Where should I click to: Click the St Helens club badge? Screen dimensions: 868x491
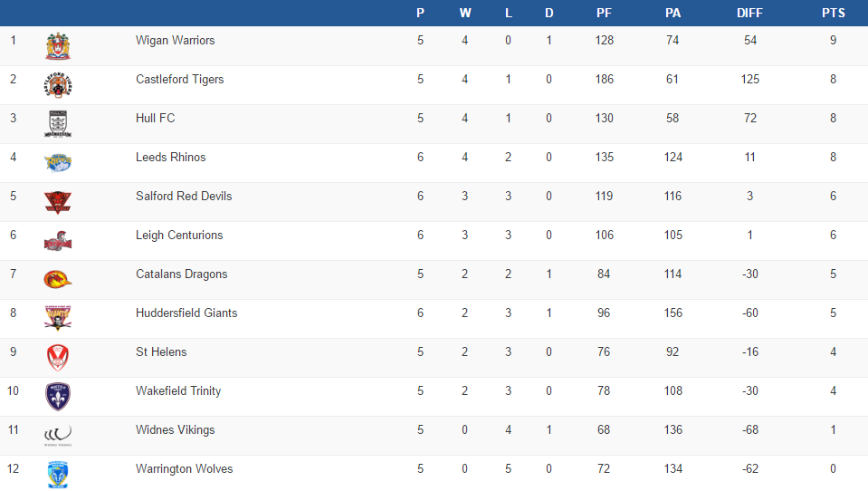(x=58, y=357)
